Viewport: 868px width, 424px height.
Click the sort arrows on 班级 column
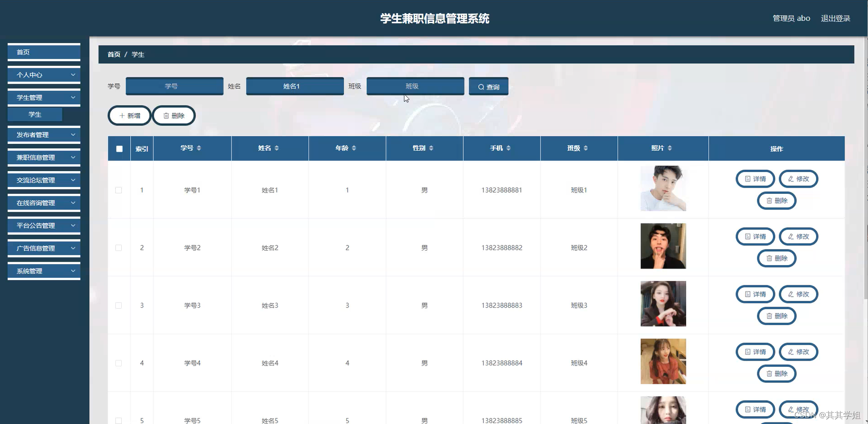586,148
